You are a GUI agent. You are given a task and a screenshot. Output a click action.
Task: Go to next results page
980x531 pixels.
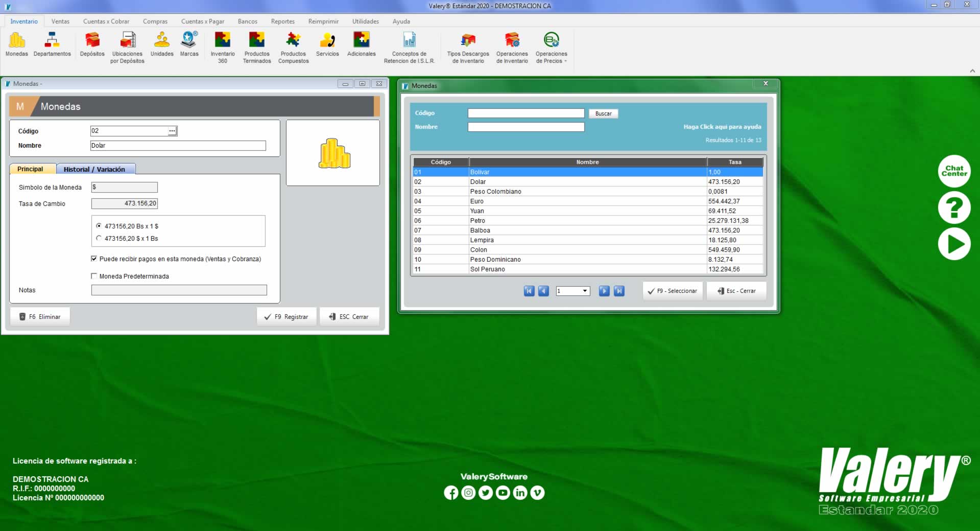tap(604, 291)
